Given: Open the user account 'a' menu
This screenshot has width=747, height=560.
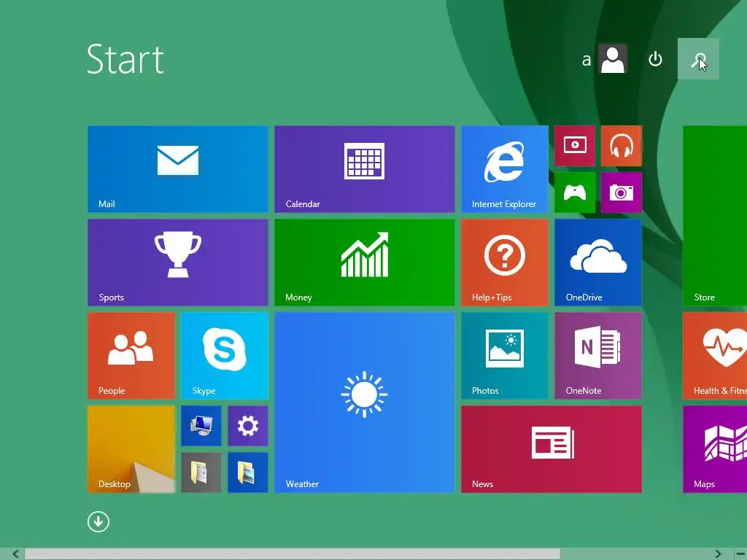Looking at the screenshot, I should [604, 59].
